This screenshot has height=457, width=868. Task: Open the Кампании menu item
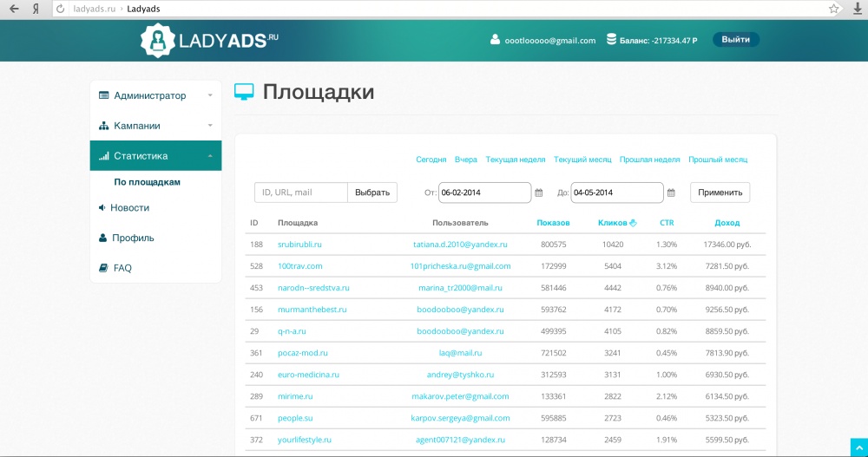coord(155,126)
